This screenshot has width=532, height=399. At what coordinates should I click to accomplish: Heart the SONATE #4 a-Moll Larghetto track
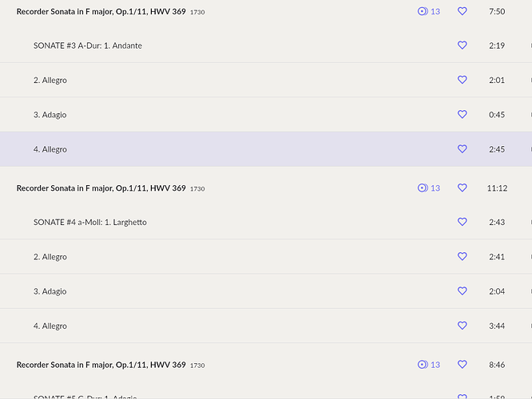[463, 222]
